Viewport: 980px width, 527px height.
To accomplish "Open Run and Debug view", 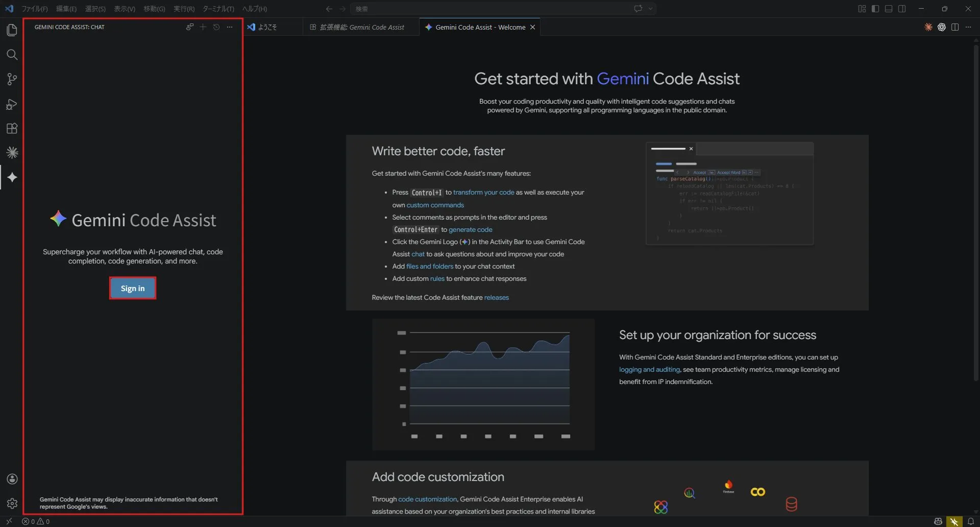I will pyautogui.click(x=12, y=104).
